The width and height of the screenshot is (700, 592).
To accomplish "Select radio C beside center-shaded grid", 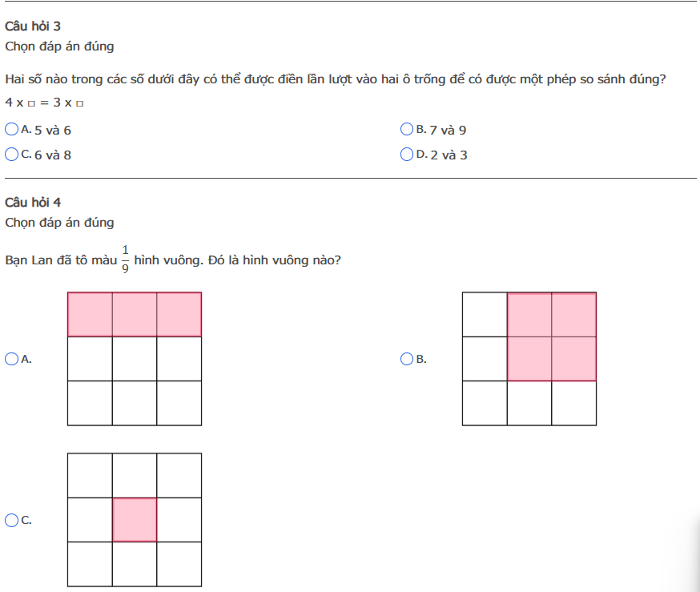I will 12,520.
